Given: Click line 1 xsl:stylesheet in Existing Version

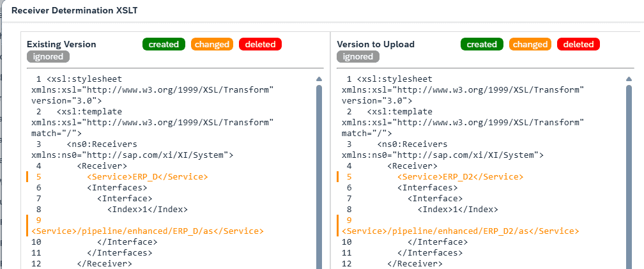Looking at the screenshot, I should coord(152,89).
